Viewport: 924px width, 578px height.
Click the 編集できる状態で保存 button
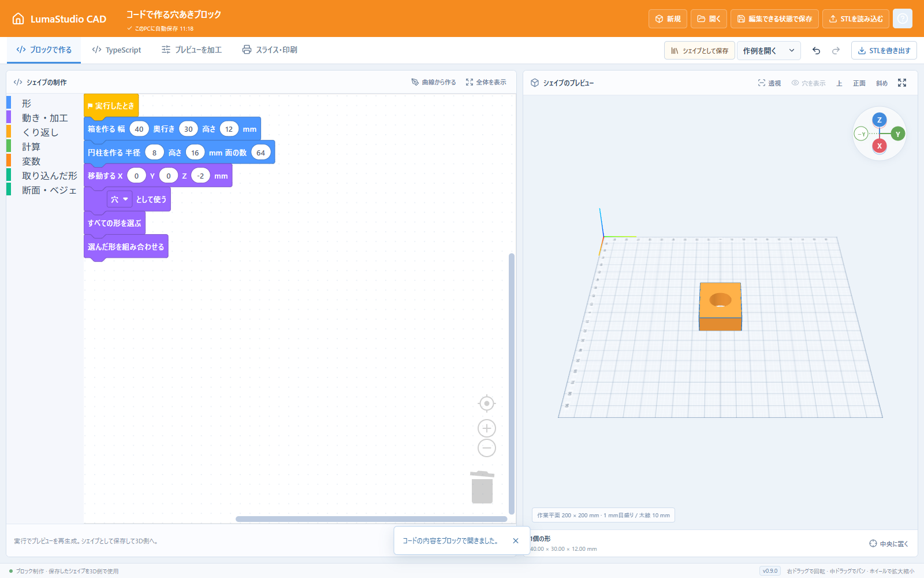(774, 18)
